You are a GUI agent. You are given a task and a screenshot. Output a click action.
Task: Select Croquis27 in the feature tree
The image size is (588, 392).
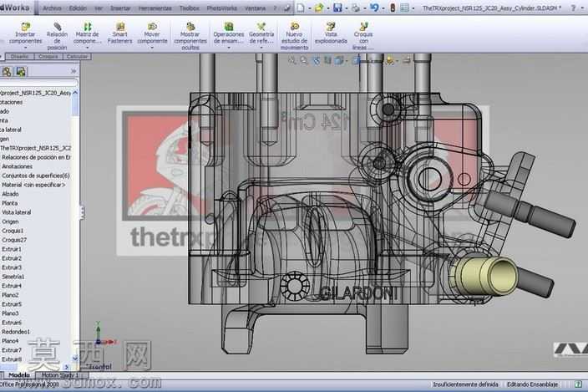[x=14, y=240]
